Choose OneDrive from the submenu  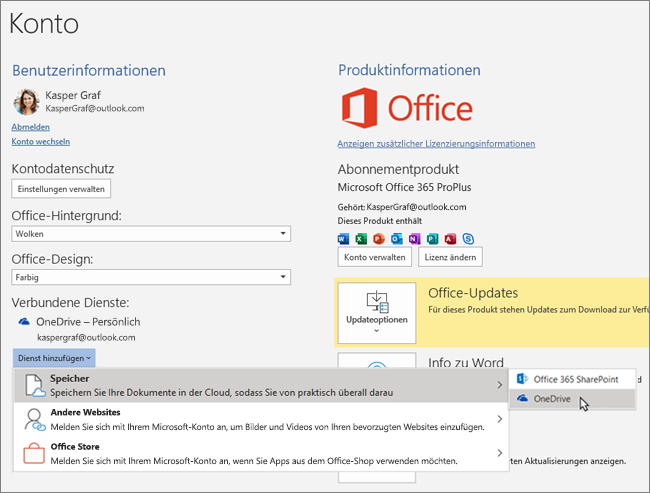(572, 399)
